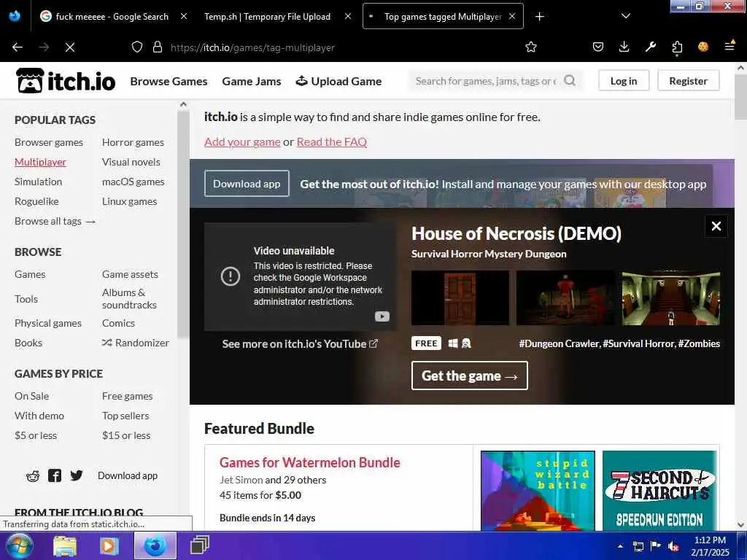This screenshot has height=560, width=747.
Task: Open Action Center flag icon
Action: pyautogui.click(x=656, y=546)
